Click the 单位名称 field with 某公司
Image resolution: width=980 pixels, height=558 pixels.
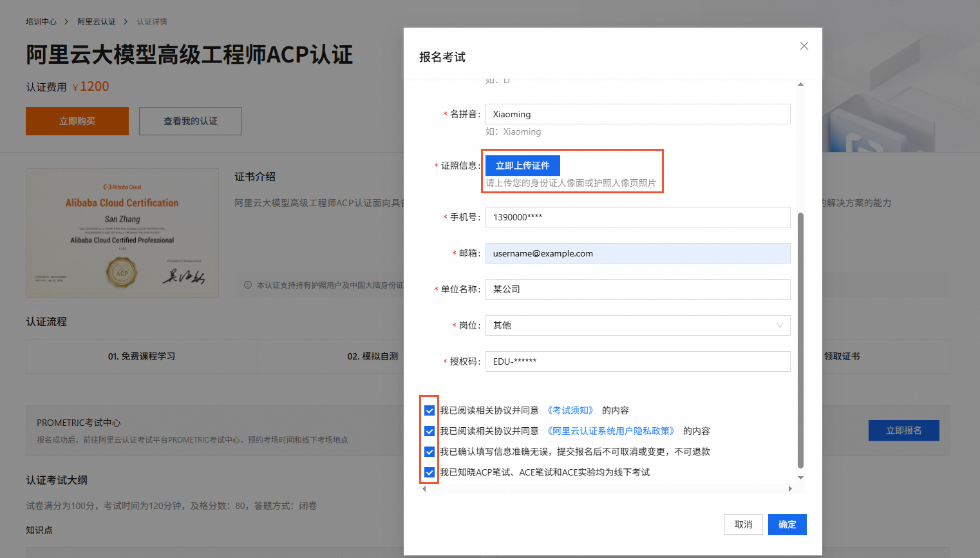[x=637, y=289]
